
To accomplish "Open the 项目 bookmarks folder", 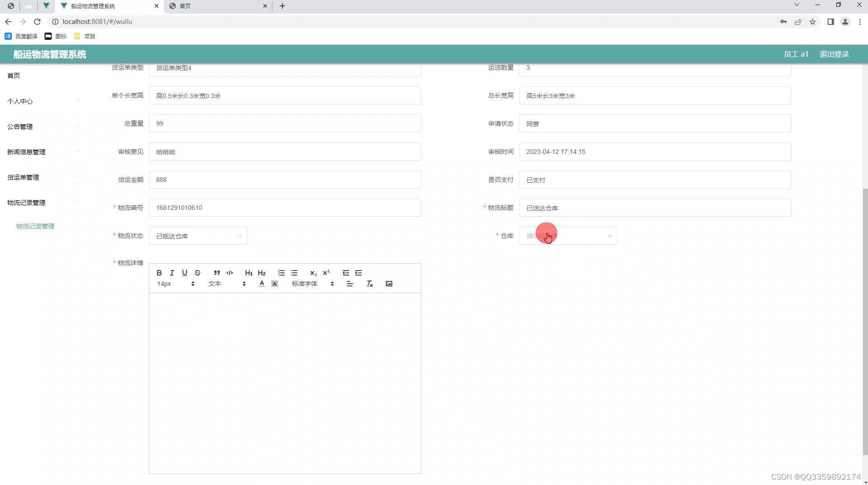I will click(x=85, y=36).
